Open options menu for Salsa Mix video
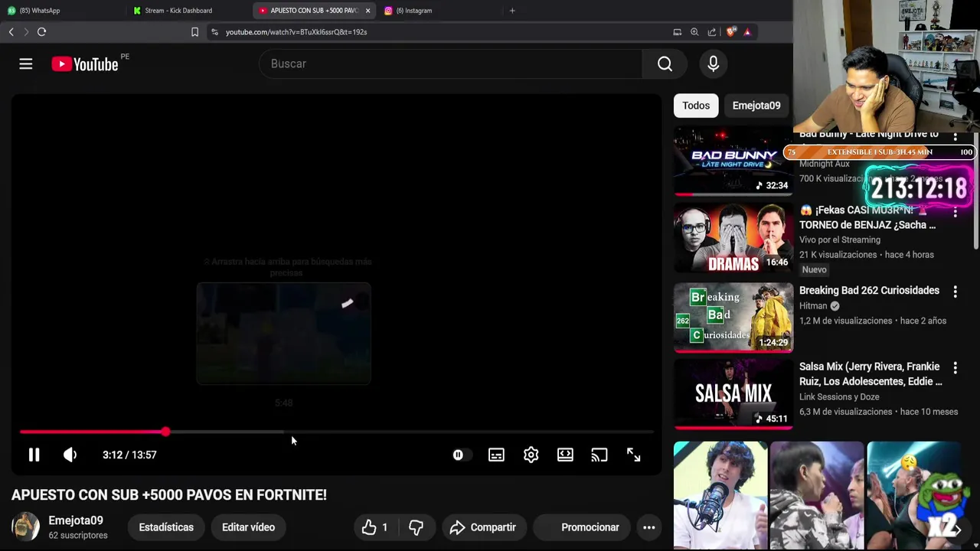This screenshot has width=980, height=551. click(x=955, y=367)
